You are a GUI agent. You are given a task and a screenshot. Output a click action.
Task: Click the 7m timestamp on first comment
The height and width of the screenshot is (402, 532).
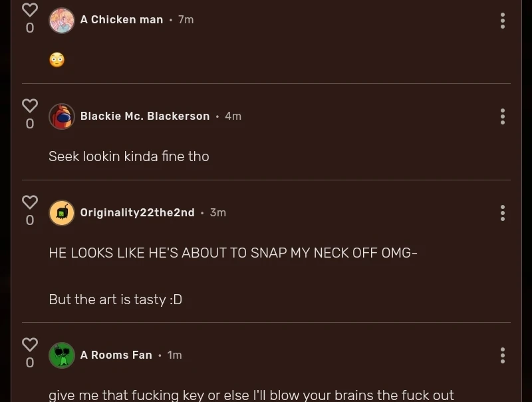coord(186,20)
